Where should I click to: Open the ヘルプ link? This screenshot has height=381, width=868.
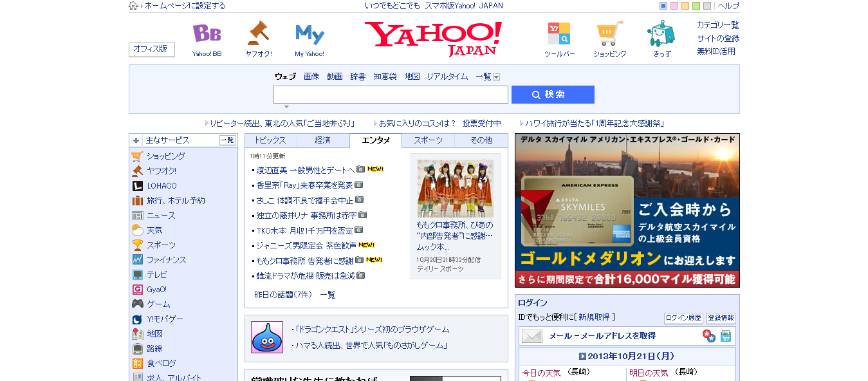[728, 6]
